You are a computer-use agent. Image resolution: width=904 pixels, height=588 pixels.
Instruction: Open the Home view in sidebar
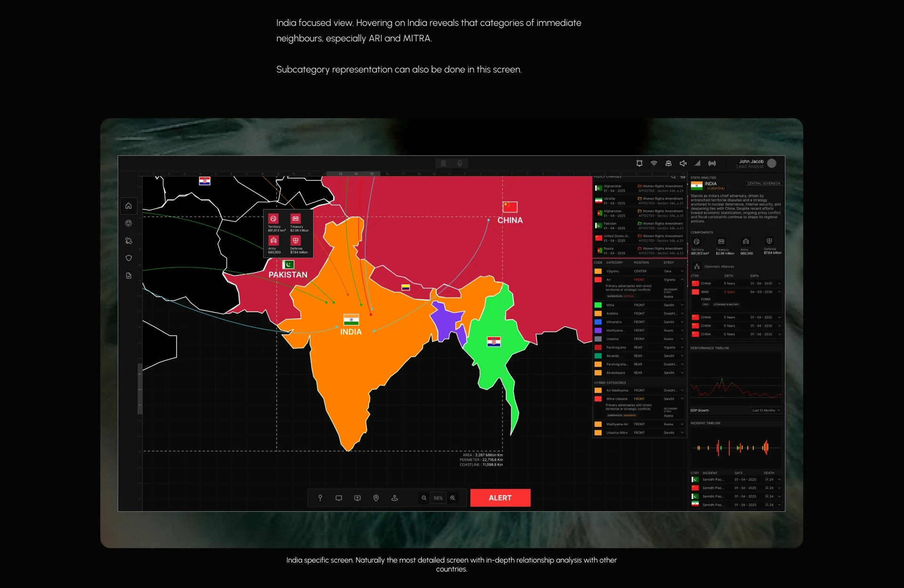click(x=129, y=206)
